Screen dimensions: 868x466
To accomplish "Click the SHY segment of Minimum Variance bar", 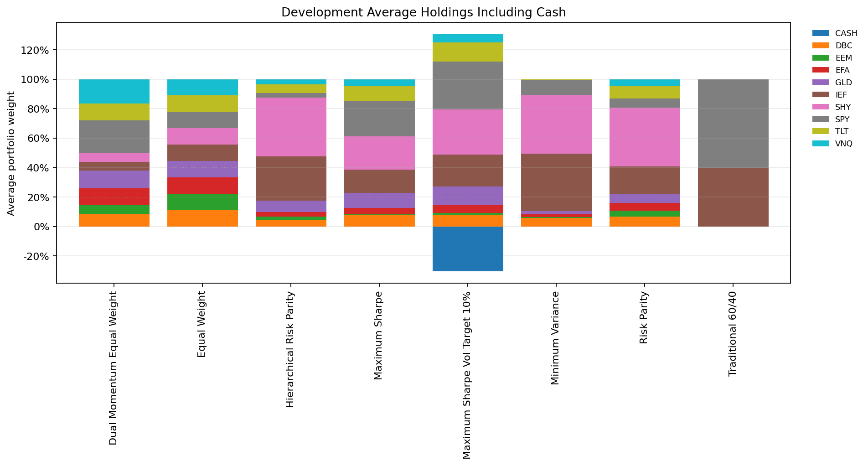I will tap(556, 124).
